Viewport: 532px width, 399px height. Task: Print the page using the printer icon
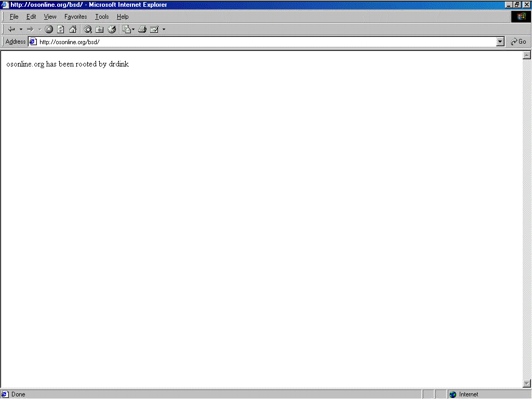tap(142, 29)
